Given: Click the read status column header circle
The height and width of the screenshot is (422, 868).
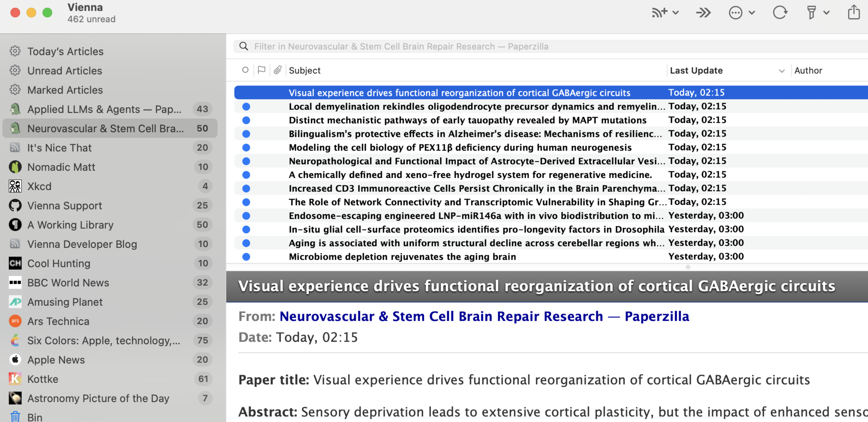Looking at the screenshot, I should click(245, 70).
